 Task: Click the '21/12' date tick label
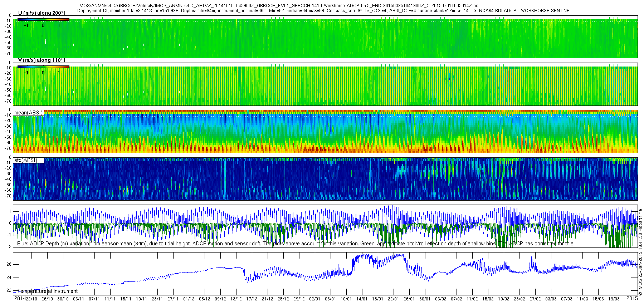coord(268,299)
